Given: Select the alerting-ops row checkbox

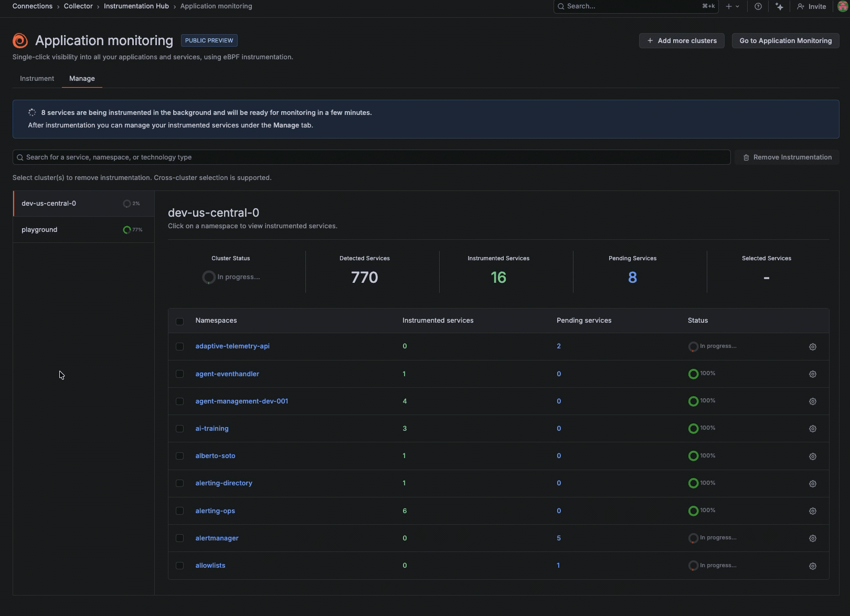Looking at the screenshot, I should coord(179,511).
